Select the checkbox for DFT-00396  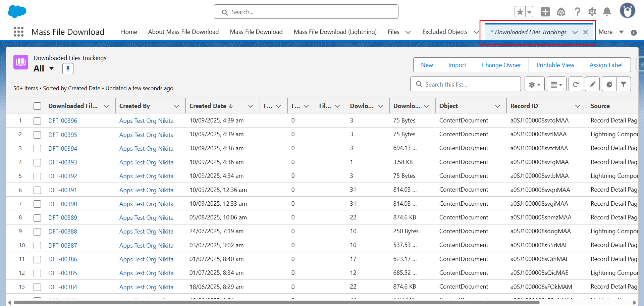tap(37, 121)
